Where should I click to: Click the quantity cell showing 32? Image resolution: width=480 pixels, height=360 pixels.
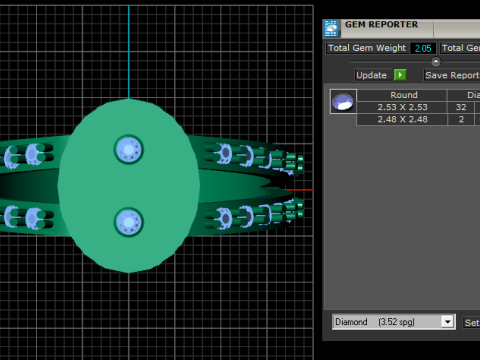(x=461, y=107)
